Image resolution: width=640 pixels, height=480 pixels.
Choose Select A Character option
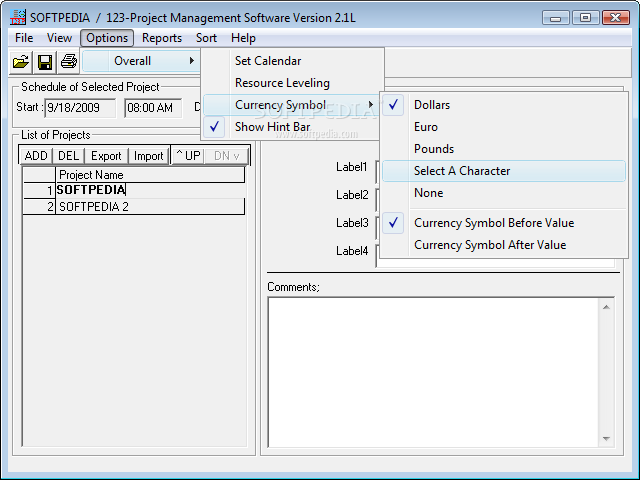pos(504,171)
